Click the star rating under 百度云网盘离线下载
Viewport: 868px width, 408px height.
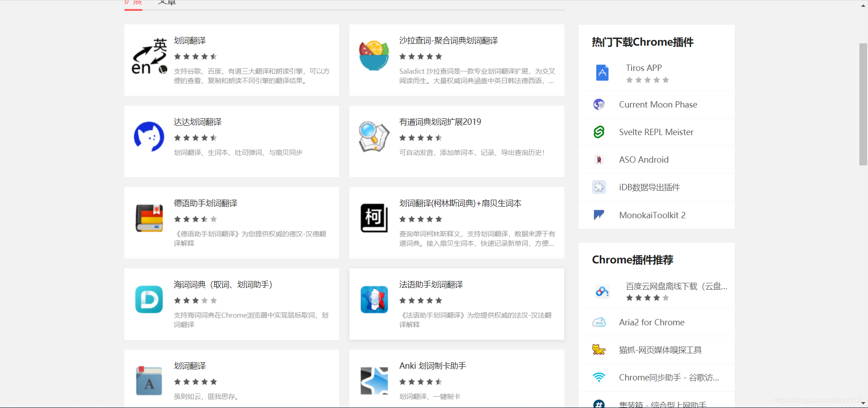[647, 298]
